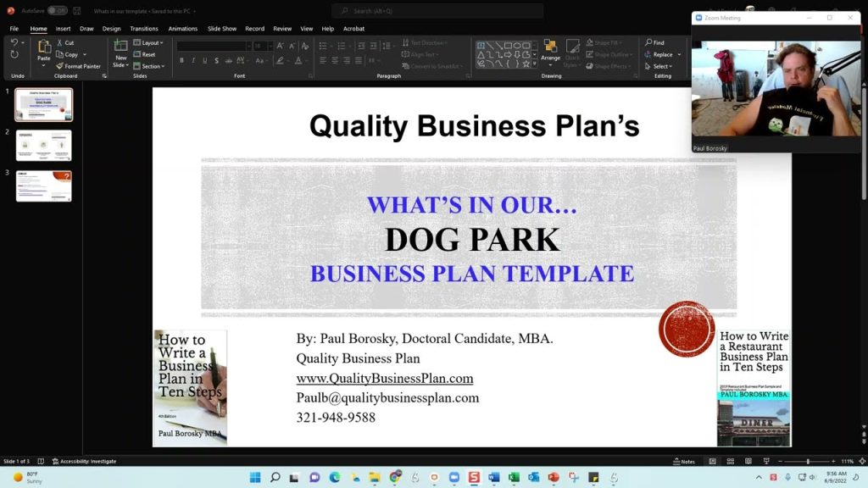
Task: Cut the selection with the scissors
Action: tap(65, 42)
